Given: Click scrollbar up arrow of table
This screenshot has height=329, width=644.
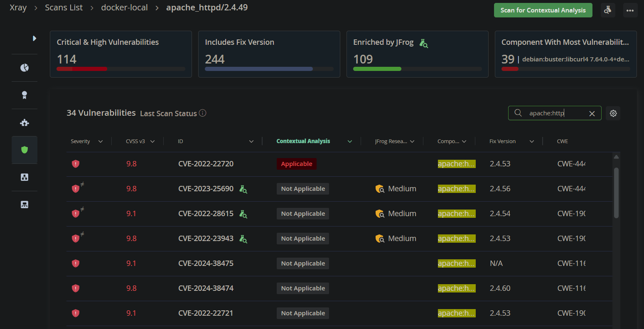Looking at the screenshot, I should (616, 157).
